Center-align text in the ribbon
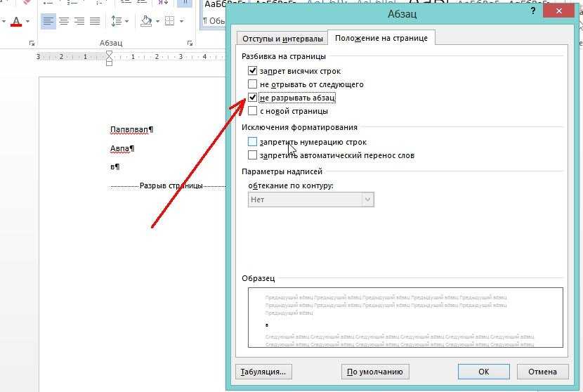583x392 pixels. click(x=64, y=21)
